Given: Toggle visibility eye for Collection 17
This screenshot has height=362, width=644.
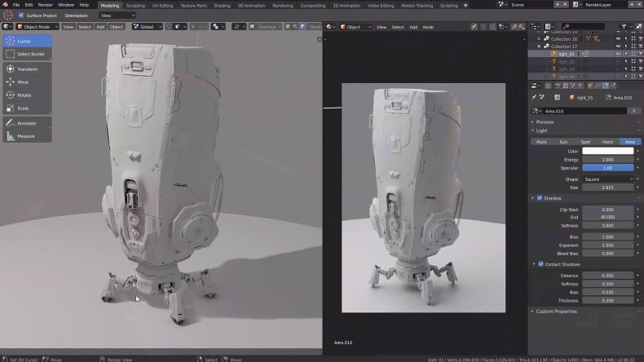Looking at the screenshot, I should (x=618, y=46).
